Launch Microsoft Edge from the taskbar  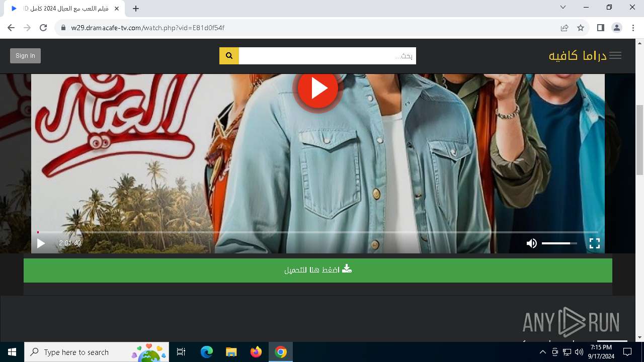tap(207, 352)
